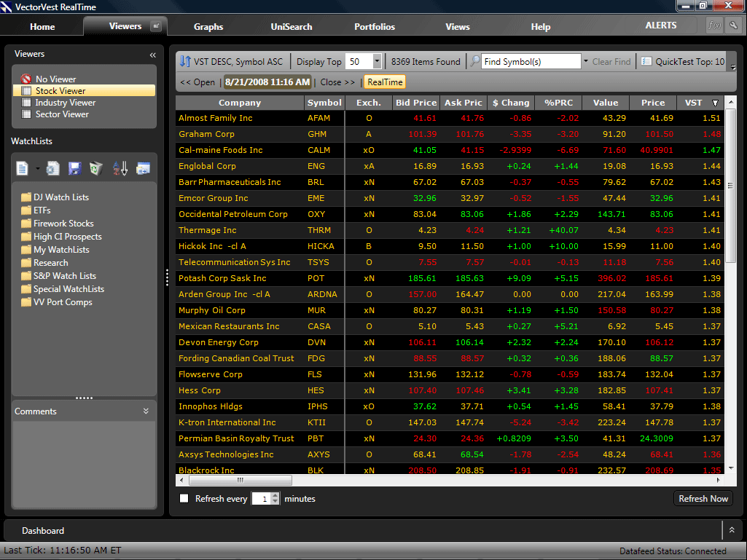Click the horizontal scrollbar below the stock table

[x=240, y=481]
